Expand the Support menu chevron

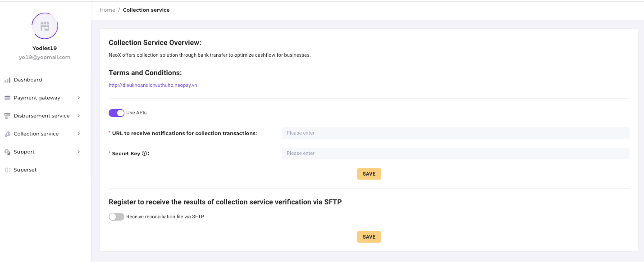point(79,152)
